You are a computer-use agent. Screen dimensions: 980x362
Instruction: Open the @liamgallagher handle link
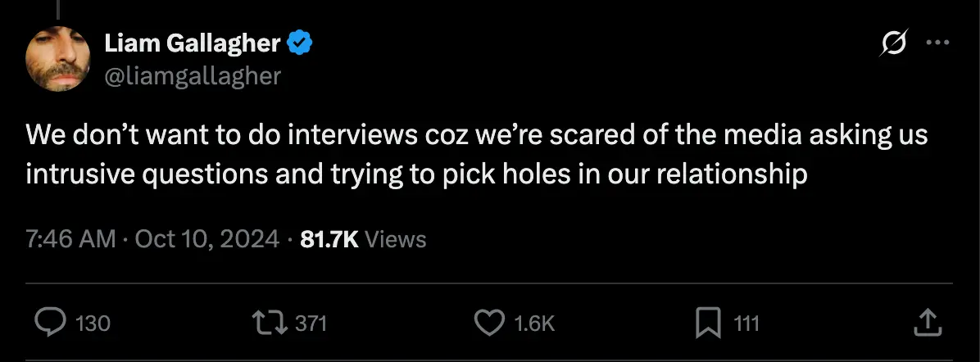(x=193, y=76)
